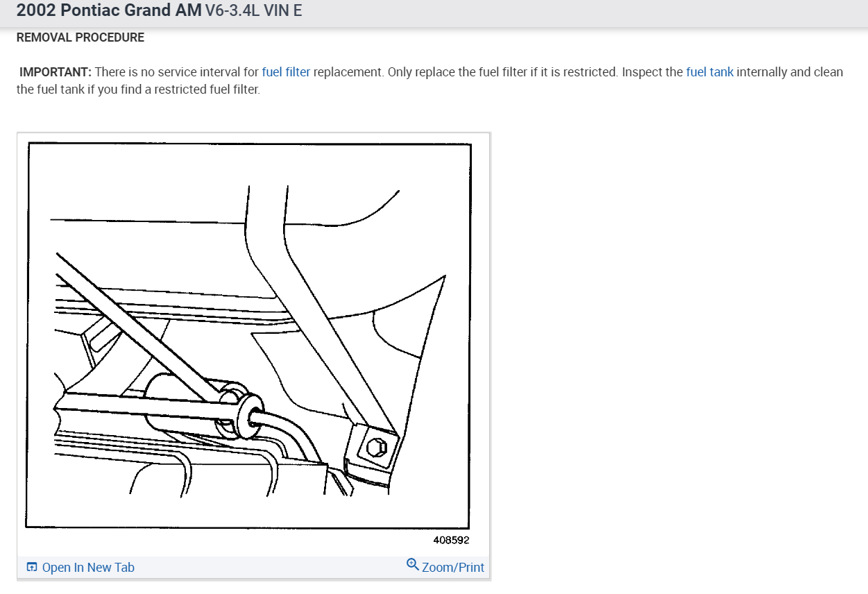Click the 'Open In New Tab' text link

88,567
